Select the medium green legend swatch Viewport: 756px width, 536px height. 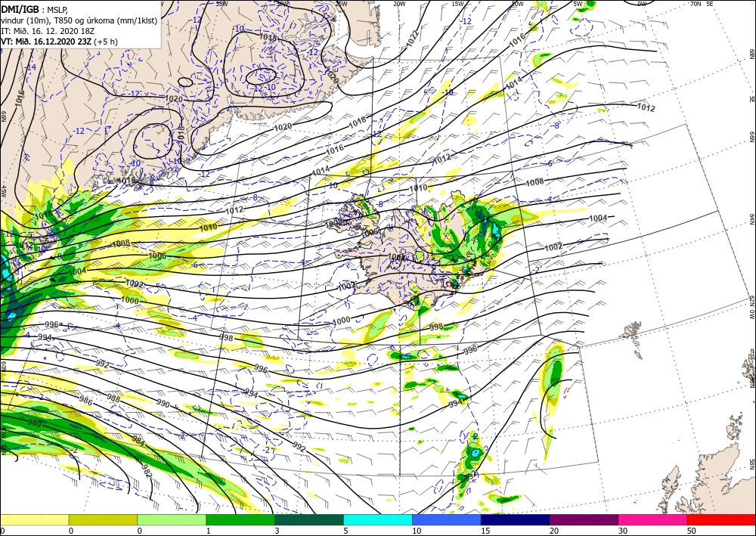pos(240,519)
